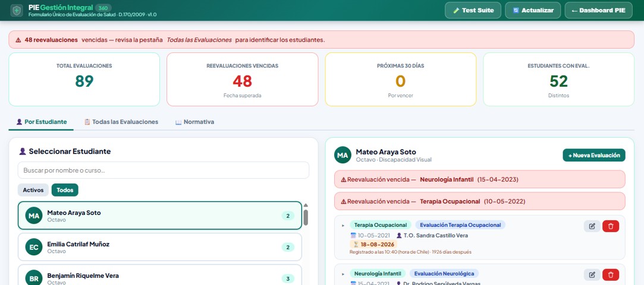Click the Terapia Ocupacional overdue alert
The image size is (644, 285).
coord(480,201)
